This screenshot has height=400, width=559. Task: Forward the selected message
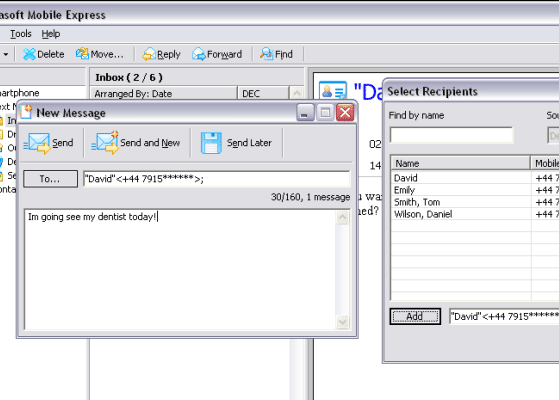tap(217, 54)
